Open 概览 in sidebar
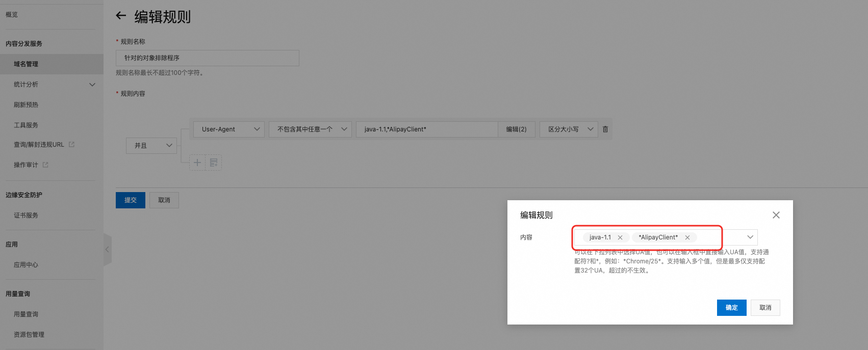Image resolution: width=868 pixels, height=350 pixels. pos(12,15)
